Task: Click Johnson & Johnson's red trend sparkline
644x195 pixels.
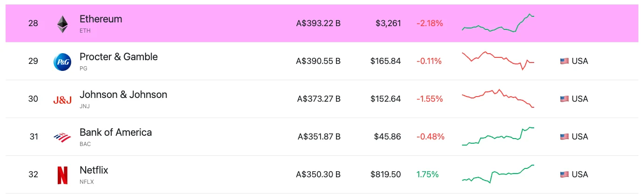Action: click(x=498, y=98)
